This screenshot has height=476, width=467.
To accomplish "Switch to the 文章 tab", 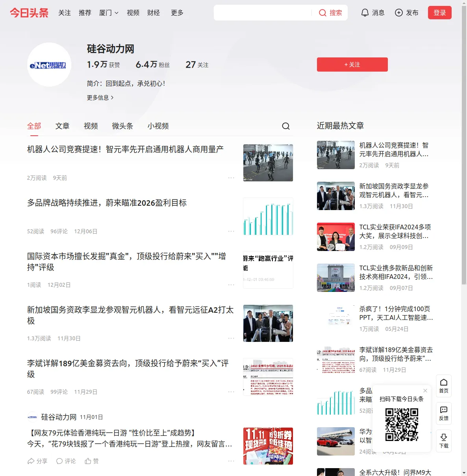I will 63,126.
